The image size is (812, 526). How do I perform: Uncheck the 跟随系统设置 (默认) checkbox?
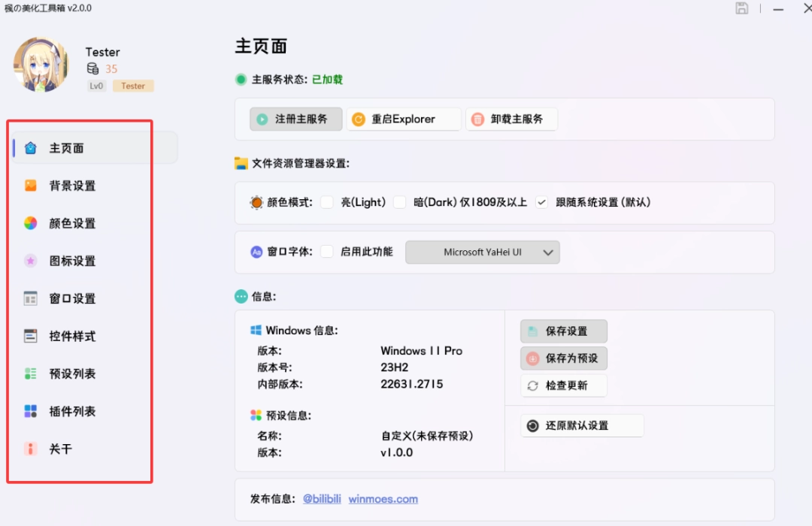coord(542,202)
